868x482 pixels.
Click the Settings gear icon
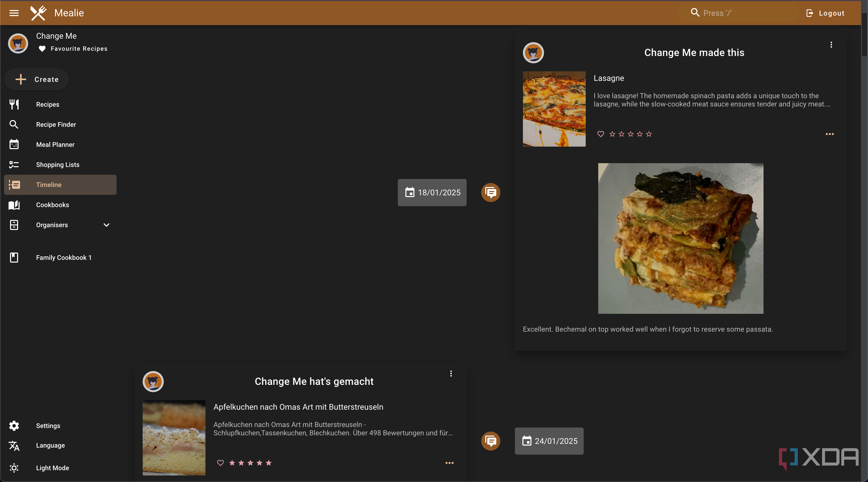(14, 426)
